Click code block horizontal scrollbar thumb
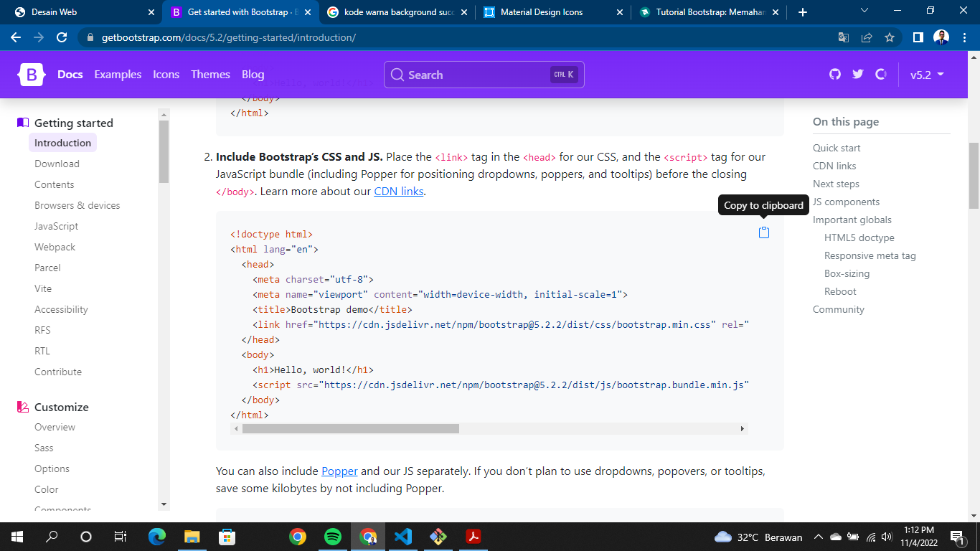Image resolution: width=980 pixels, height=551 pixels. pos(350,428)
